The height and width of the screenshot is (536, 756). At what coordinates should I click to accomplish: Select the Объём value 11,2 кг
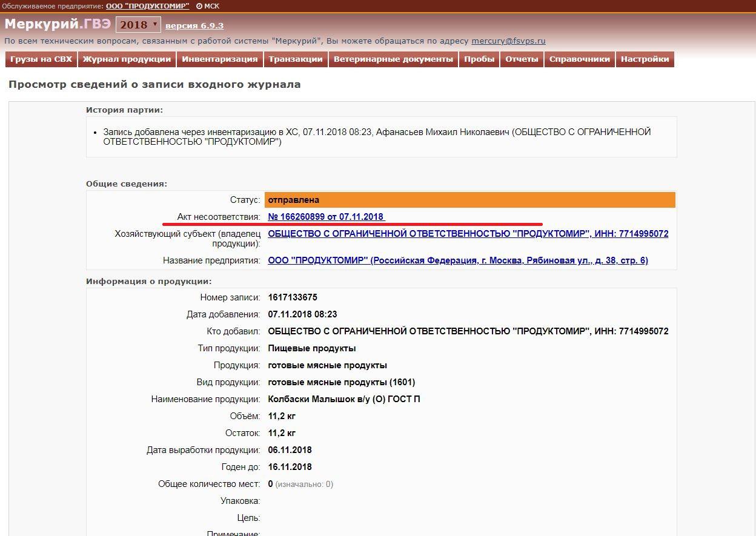click(x=282, y=416)
